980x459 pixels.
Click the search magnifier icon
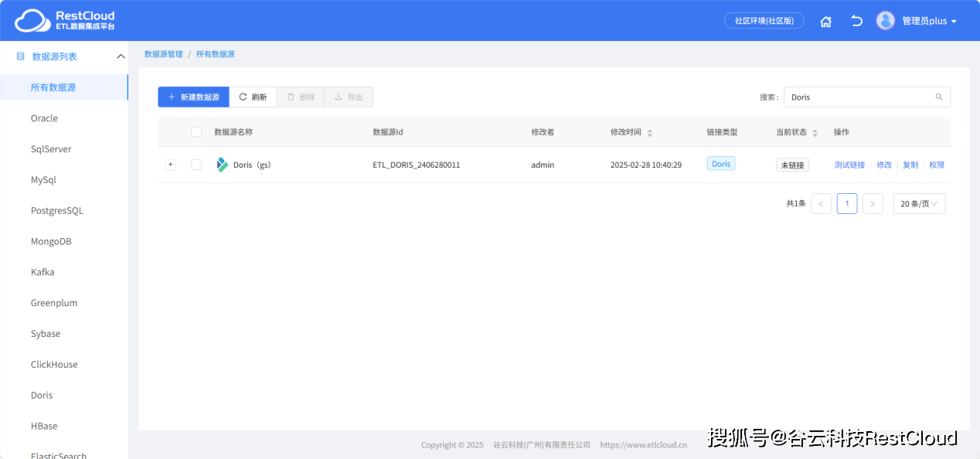pyautogui.click(x=939, y=97)
